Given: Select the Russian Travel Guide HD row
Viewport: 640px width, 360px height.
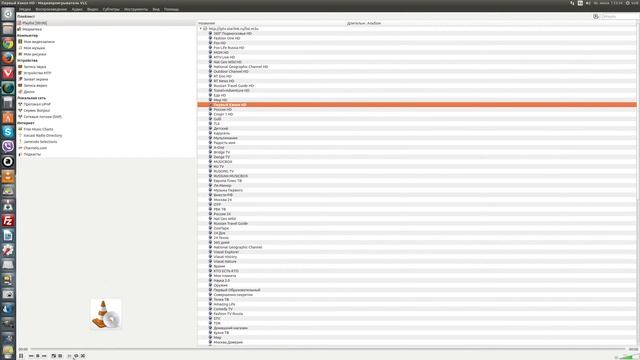Looking at the screenshot, I should pos(417,86).
